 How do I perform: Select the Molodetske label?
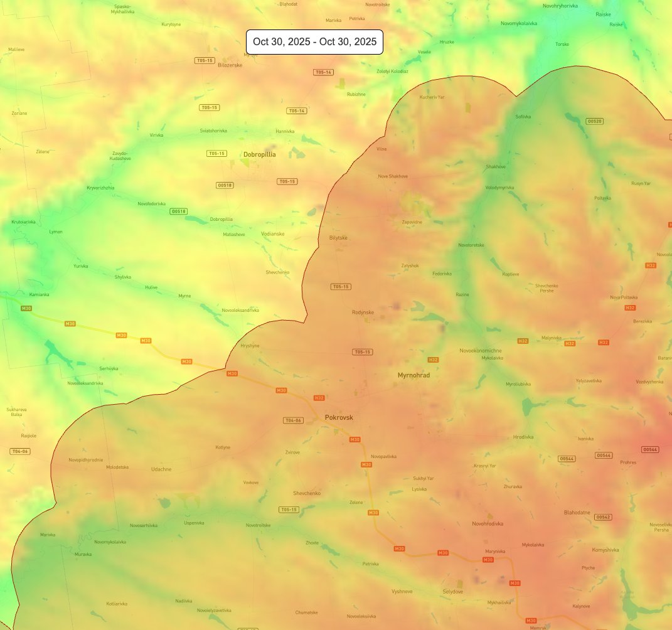pos(117,467)
